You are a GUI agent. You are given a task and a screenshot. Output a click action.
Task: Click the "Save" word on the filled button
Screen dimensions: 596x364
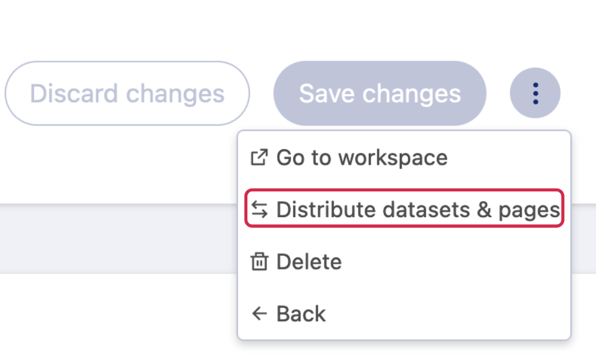click(327, 93)
